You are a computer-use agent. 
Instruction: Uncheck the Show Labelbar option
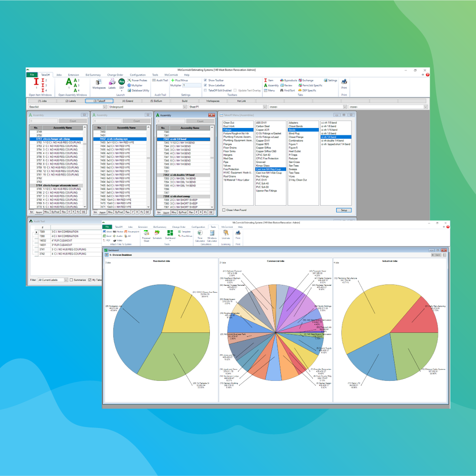coord(205,85)
